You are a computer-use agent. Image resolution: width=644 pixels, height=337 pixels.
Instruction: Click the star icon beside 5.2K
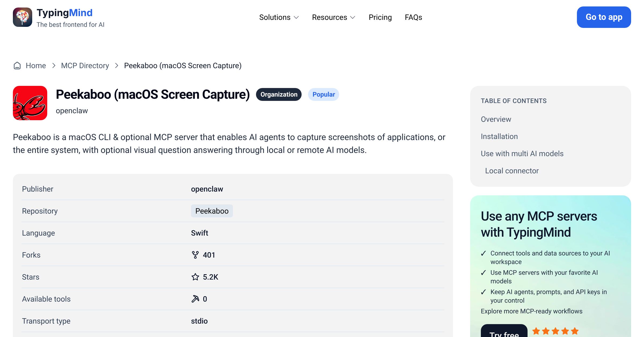(195, 277)
